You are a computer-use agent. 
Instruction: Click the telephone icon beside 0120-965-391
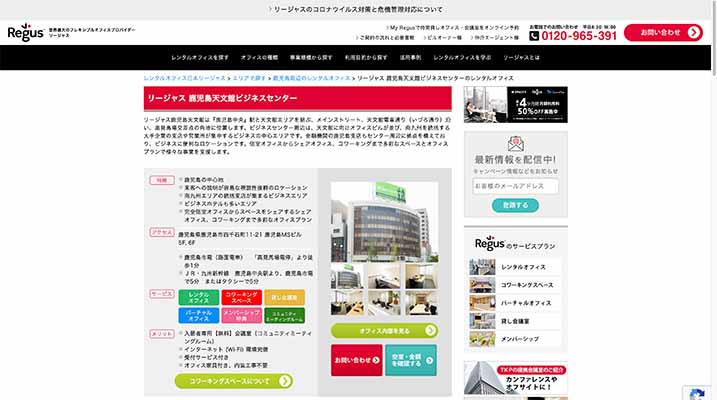click(534, 36)
